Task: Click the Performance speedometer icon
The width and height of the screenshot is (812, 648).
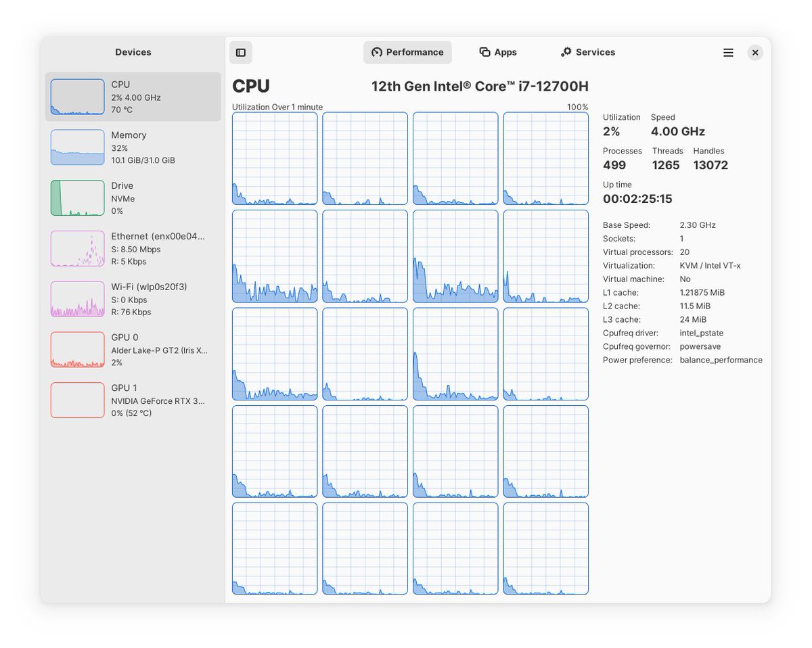Action: coord(377,52)
